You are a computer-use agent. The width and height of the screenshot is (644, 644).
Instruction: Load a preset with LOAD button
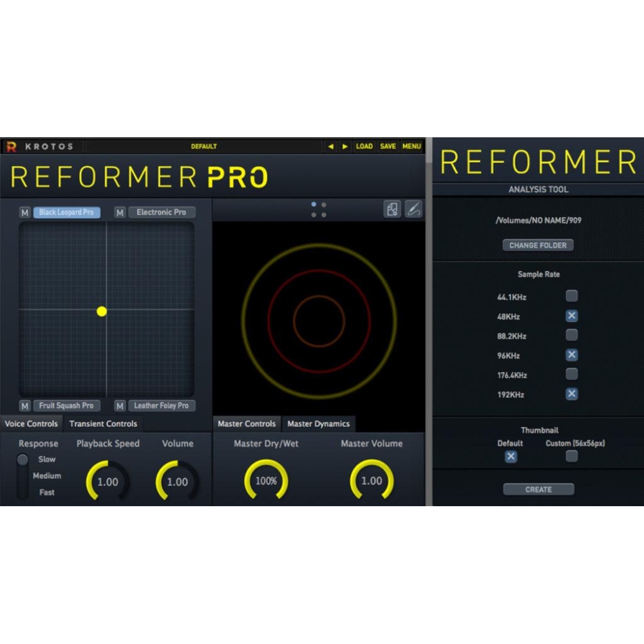click(x=365, y=146)
